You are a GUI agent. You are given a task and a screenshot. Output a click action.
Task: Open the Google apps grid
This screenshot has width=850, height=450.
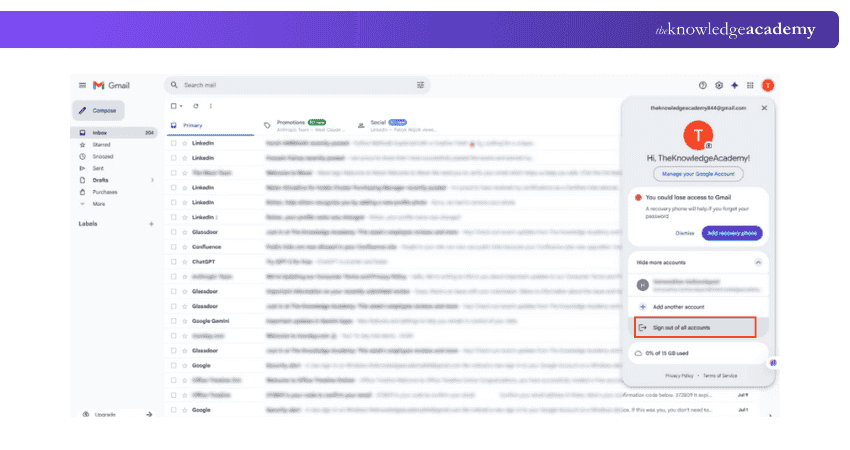point(750,85)
